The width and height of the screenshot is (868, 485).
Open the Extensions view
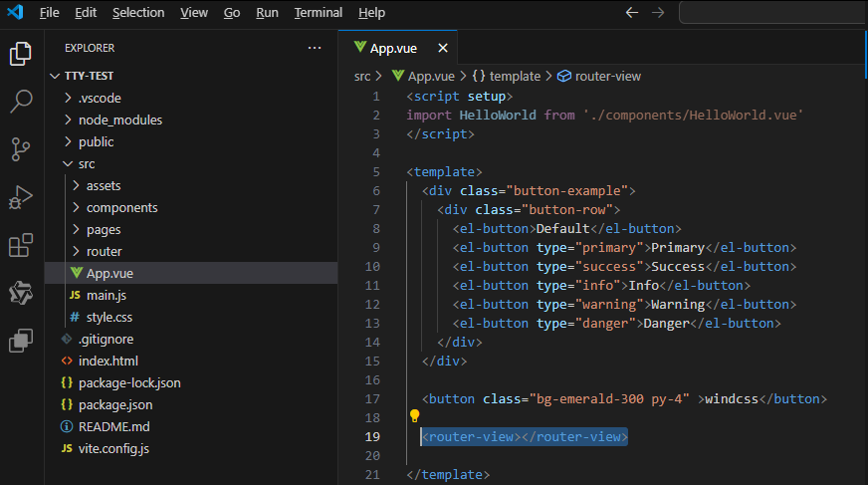21,245
